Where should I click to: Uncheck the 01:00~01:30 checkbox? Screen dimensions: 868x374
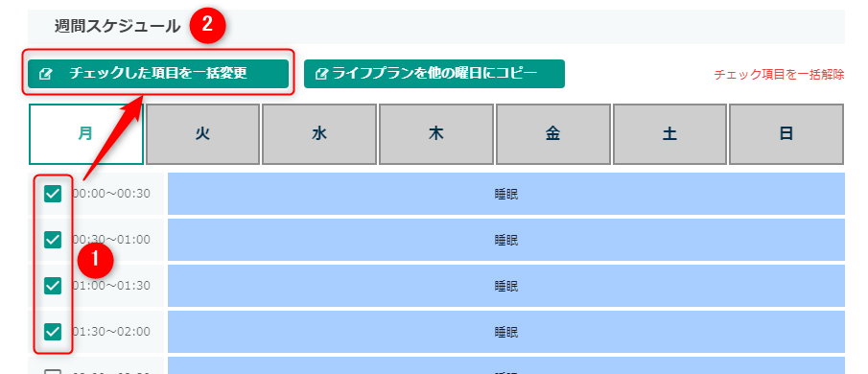pos(53,286)
